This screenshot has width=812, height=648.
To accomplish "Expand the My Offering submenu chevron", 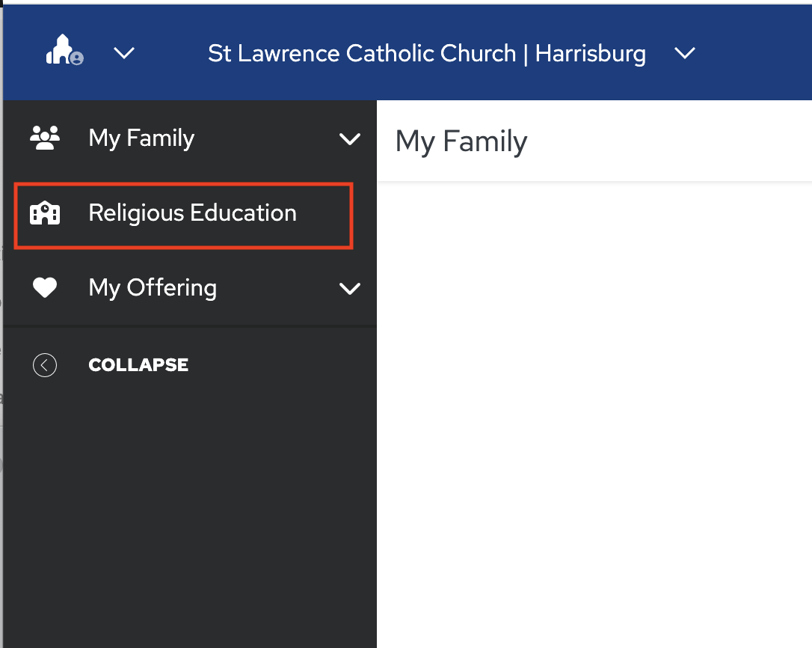I will 349,289.
